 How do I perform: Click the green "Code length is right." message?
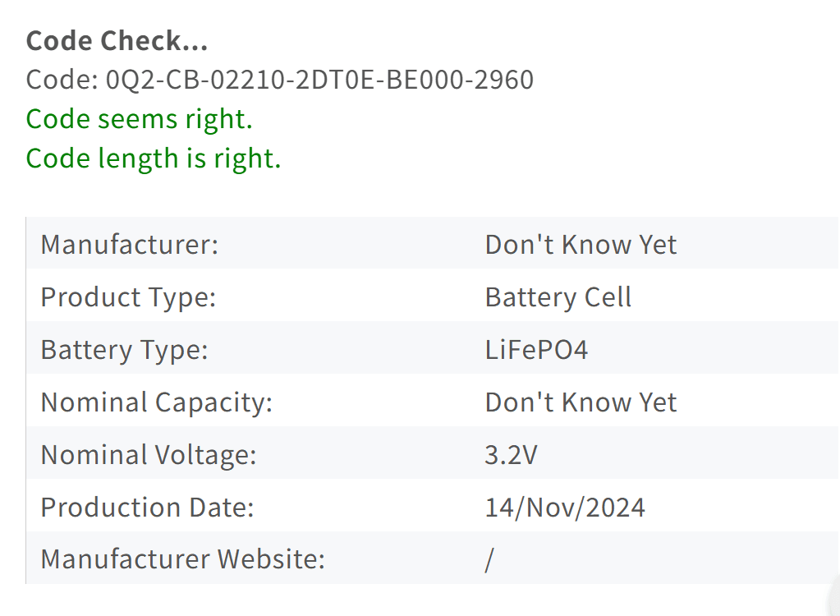[x=154, y=158]
